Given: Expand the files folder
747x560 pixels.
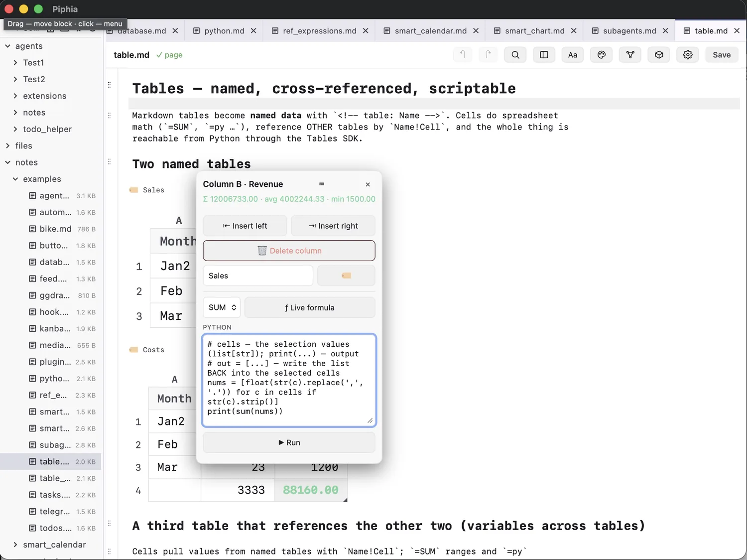Looking at the screenshot, I should (x=8, y=145).
